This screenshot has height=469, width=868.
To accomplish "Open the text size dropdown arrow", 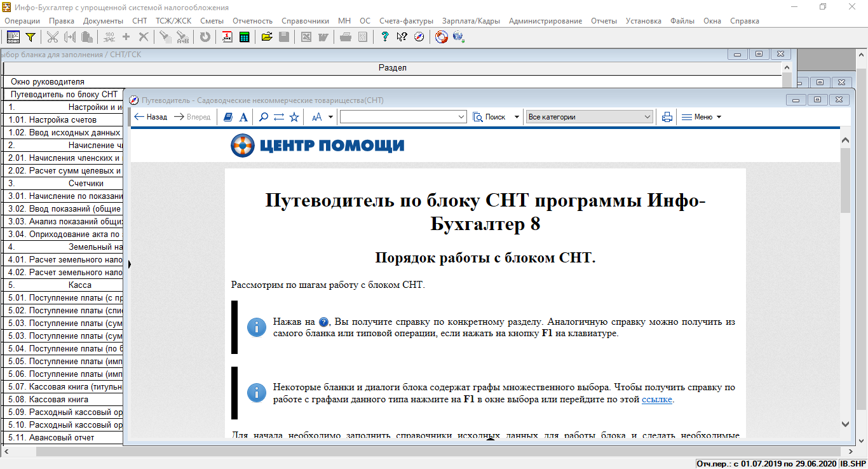I will [x=330, y=117].
